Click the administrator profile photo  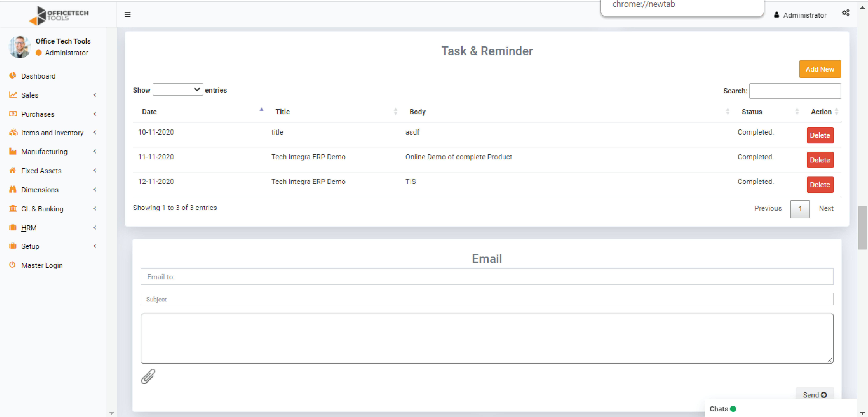20,47
